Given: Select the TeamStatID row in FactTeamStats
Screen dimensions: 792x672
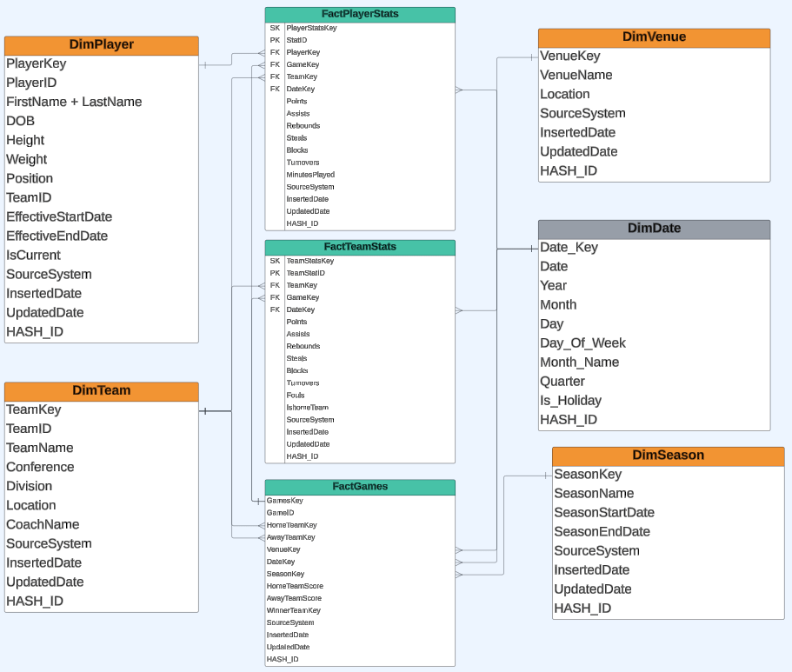Looking at the screenshot, I should tap(360, 273).
